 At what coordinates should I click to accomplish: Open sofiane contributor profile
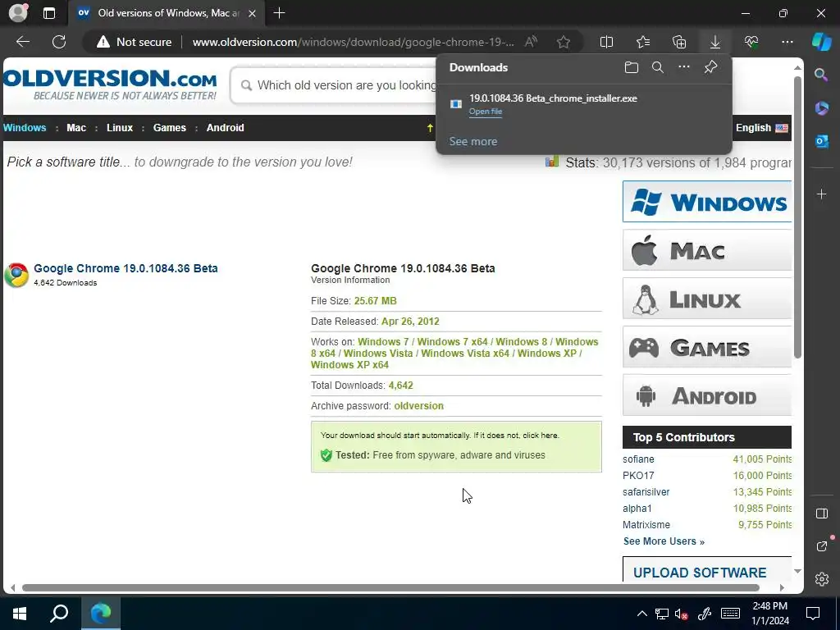[x=638, y=459]
